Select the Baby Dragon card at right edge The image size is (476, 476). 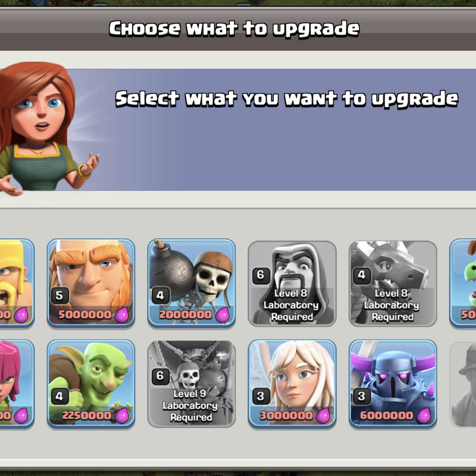click(463, 284)
